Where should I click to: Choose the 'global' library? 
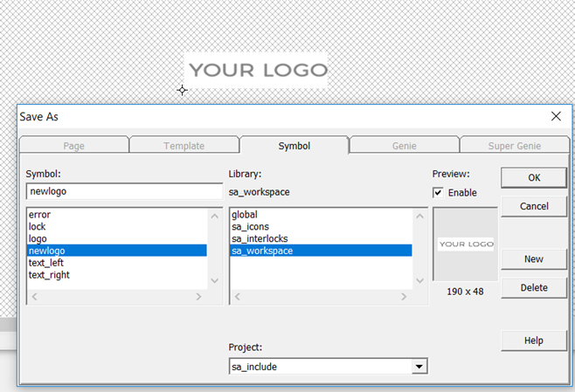[x=245, y=214]
